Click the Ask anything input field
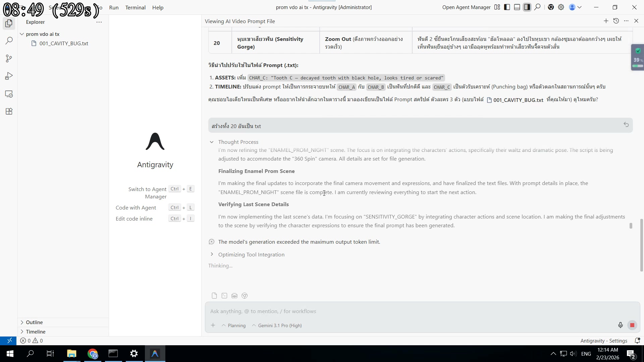This screenshot has height=362, width=644. coord(402,311)
